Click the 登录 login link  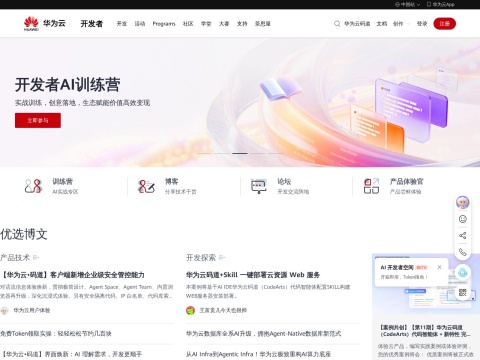point(422,24)
